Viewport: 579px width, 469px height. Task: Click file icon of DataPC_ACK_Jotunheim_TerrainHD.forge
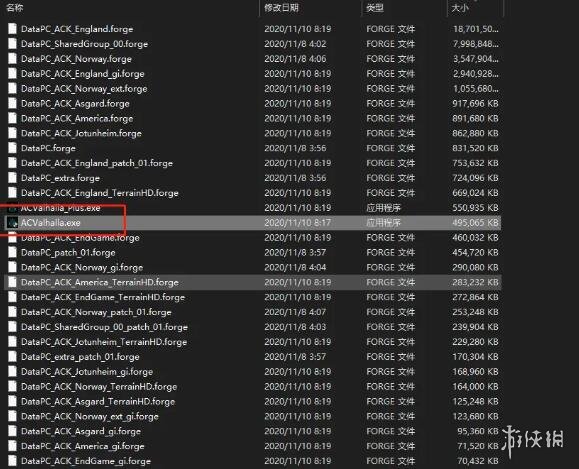tap(13, 342)
